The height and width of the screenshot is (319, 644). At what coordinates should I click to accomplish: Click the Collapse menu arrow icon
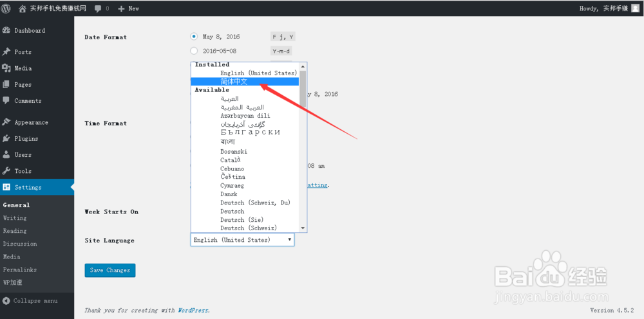(x=6, y=300)
